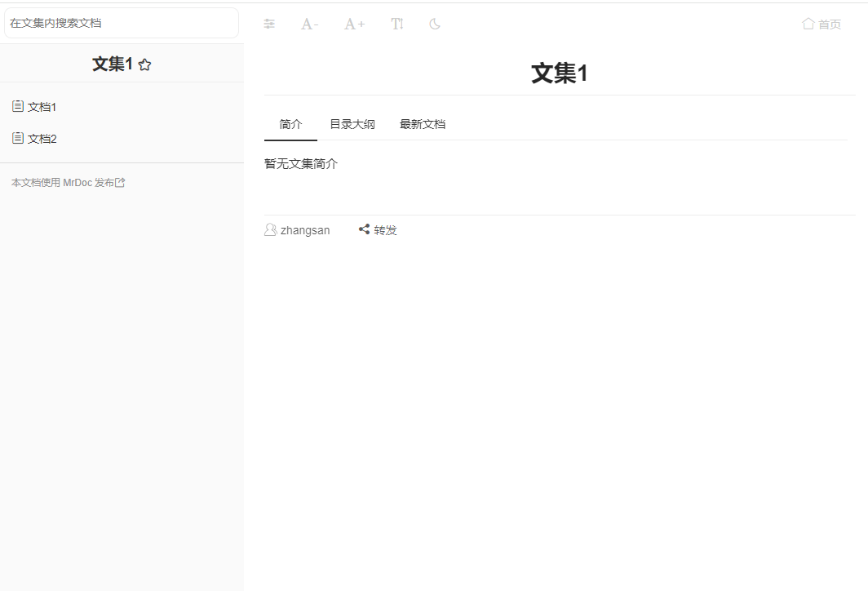This screenshot has width=868, height=591.
Task: Open the zhangsan author link
Action: [x=305, y=230]
